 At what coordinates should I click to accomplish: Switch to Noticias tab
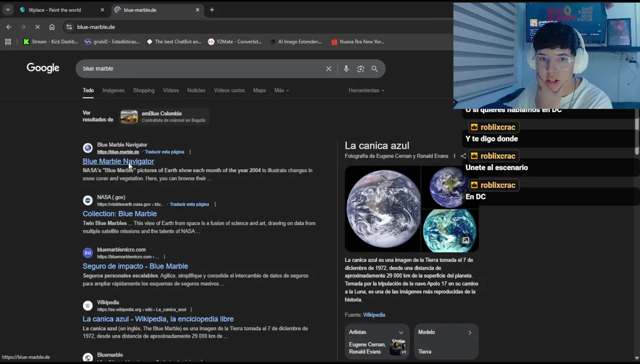point(196,90)
